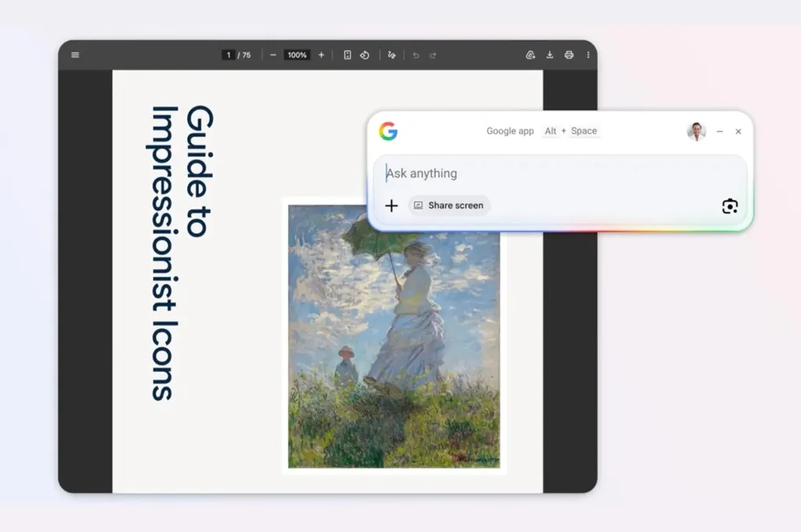Click the 100% zoom level field

296,55
